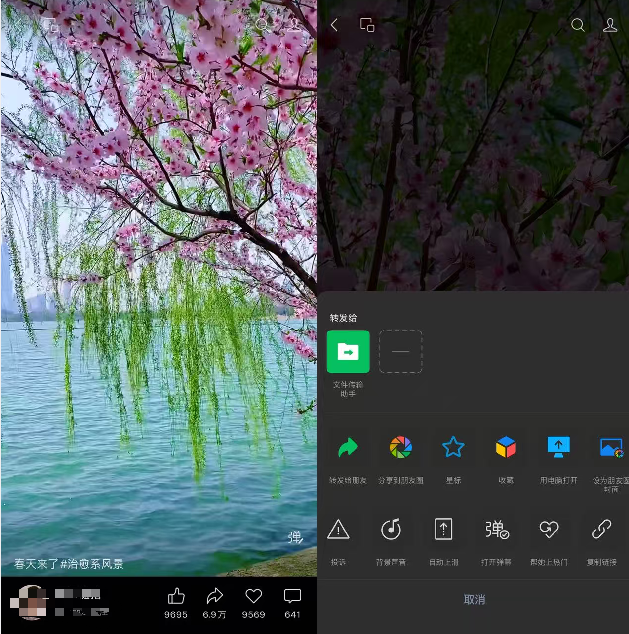The width and height of the screenshot is (629, 634).
Task: Tap the share arrow showing 6.9万
Action: click(x=214, y=597)
